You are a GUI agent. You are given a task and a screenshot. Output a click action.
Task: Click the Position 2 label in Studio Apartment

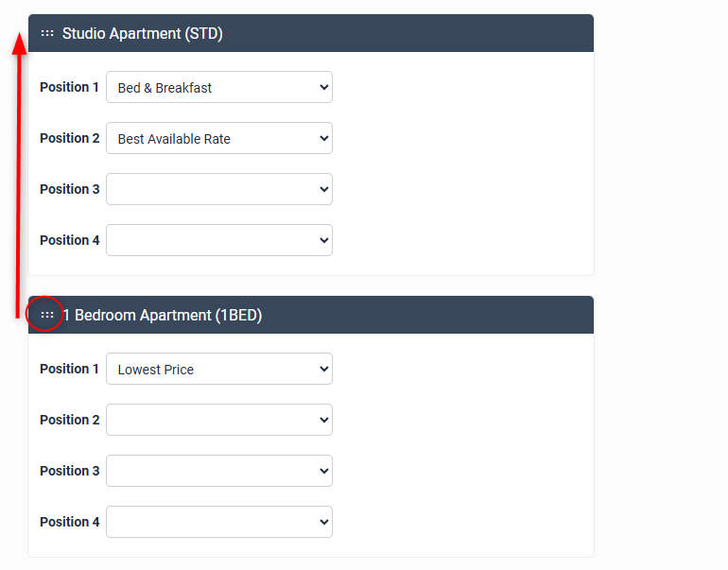click(x=69, y=138)
